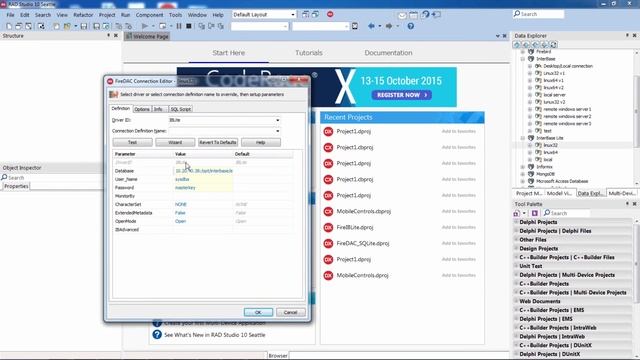Open the Driver ID dropdown in the dialog

point(278,120)
